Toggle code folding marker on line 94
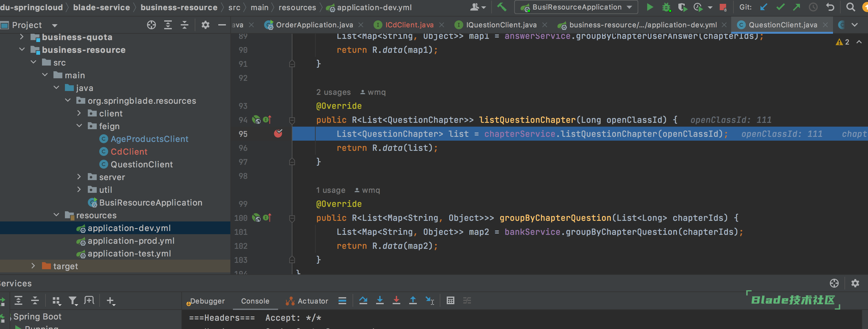 click(x=292, y=120)
